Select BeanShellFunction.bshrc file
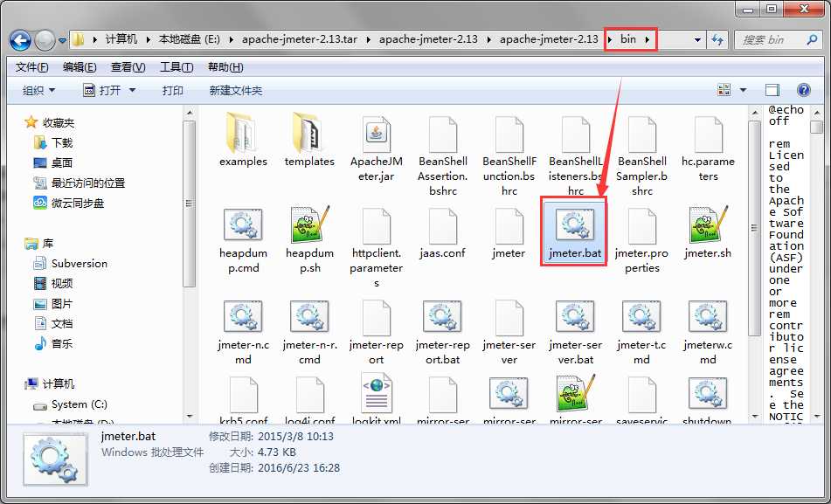 click(x=509, y=155)
